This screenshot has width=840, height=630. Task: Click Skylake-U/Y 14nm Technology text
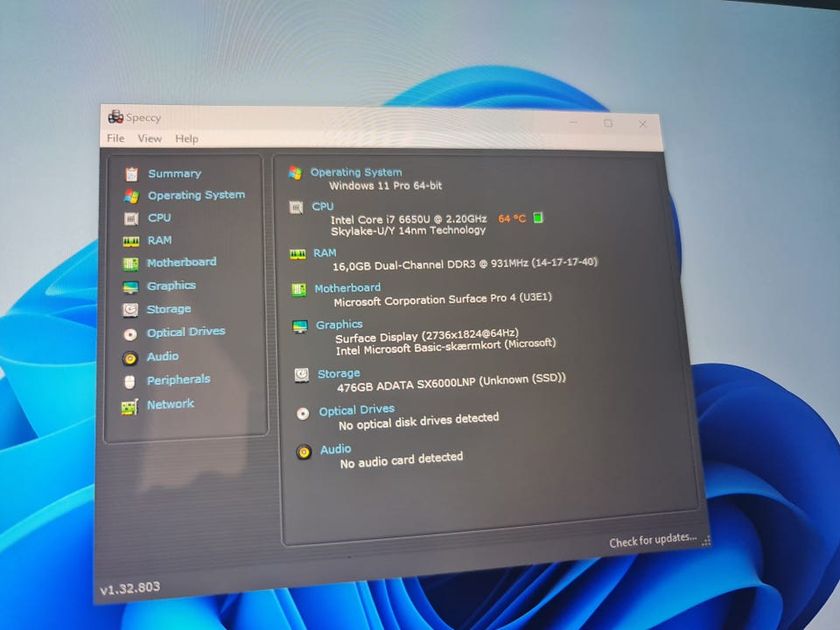coord(409,230)
